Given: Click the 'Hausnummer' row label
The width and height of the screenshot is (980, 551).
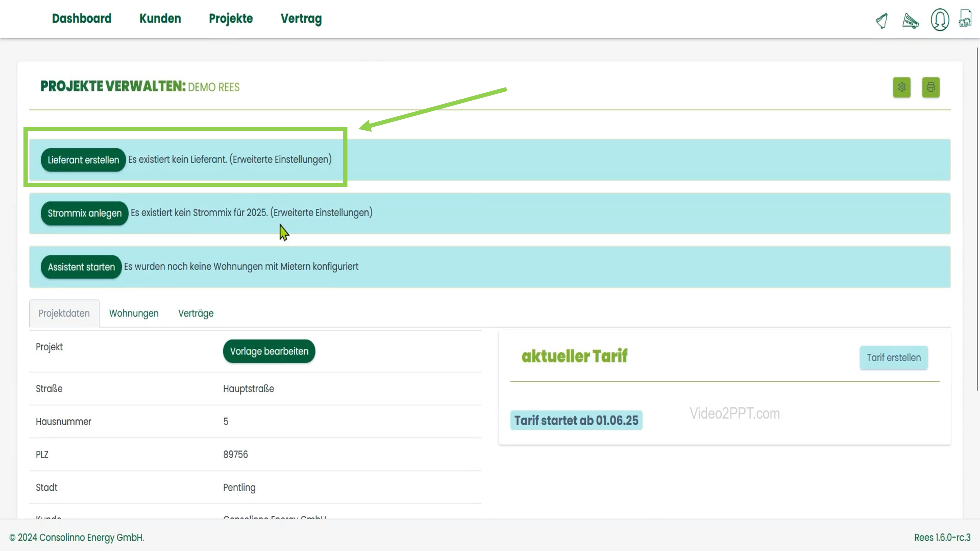Looking at the screenshot, I should click(x=64, y=421).
